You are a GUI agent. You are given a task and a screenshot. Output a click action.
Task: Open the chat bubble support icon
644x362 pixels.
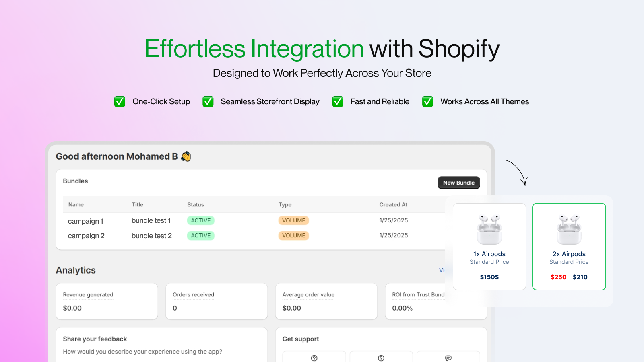tap(448, 358)
